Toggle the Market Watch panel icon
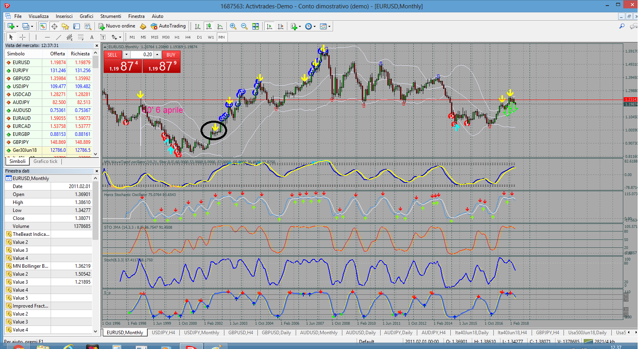644x349 pixels. coord(43,26)
